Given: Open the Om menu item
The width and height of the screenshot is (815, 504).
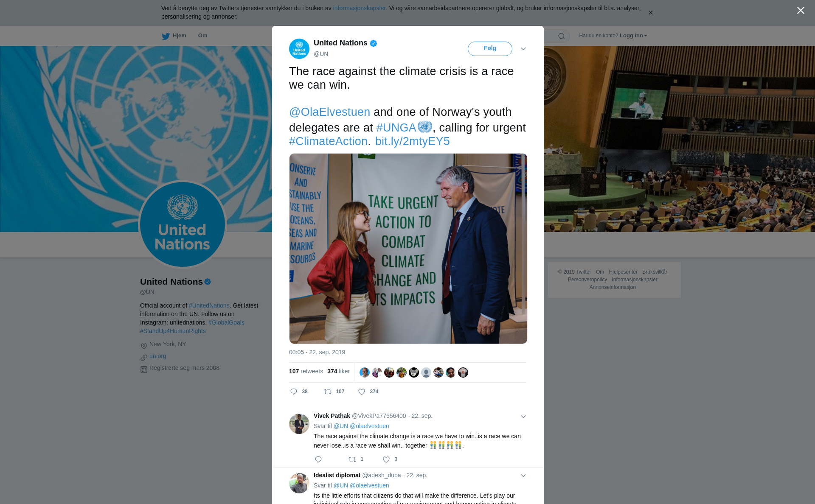Looking at the screenshot, I should click(203, 36).
